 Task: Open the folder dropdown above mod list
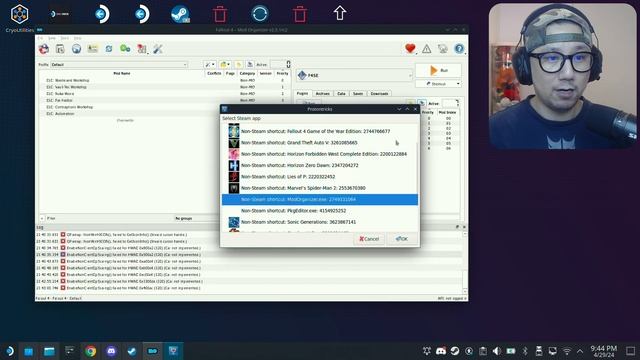coord(224,64)
